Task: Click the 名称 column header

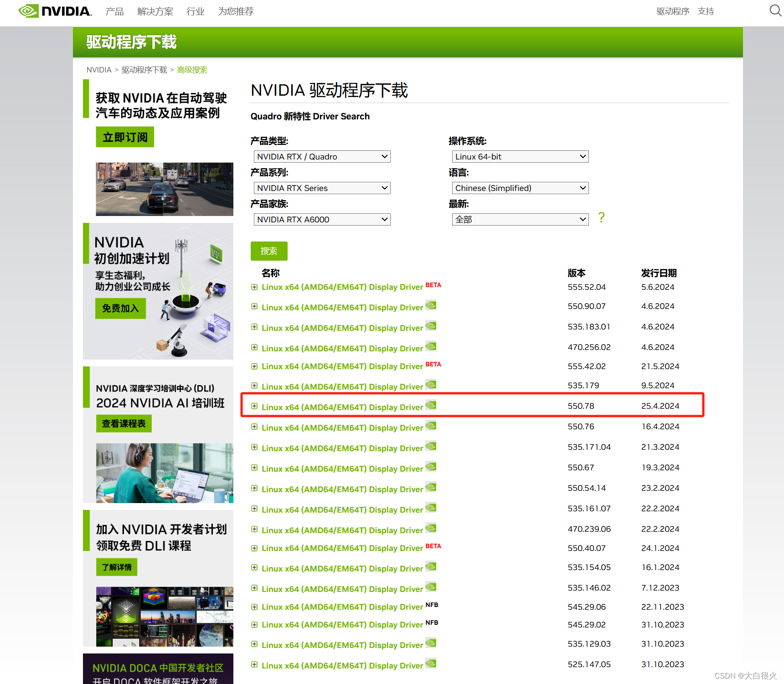Action: tap(270, 273)
